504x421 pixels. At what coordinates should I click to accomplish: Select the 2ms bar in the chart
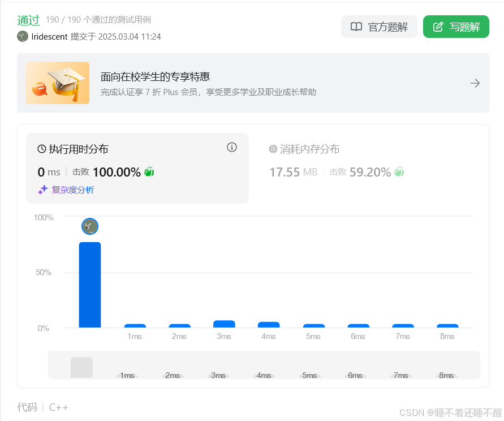180,326
